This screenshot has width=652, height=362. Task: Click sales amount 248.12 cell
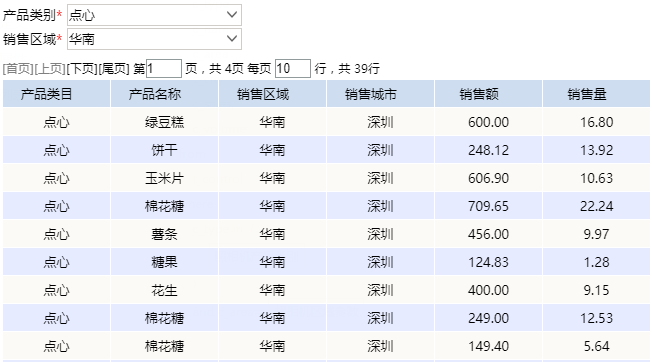(488, 150)
